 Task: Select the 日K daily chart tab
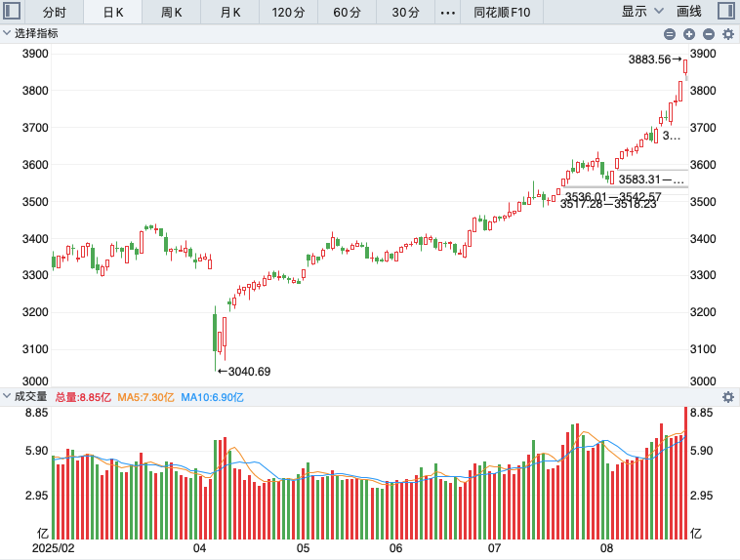coord(113,12)
